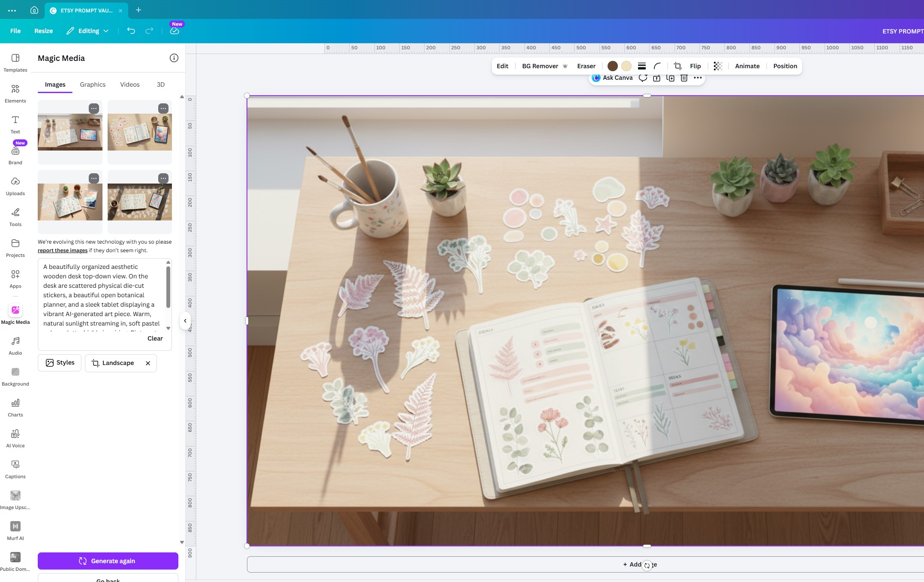Click the Generate again button
Viewport: 924px width, 582px height.
click(108, 561)
